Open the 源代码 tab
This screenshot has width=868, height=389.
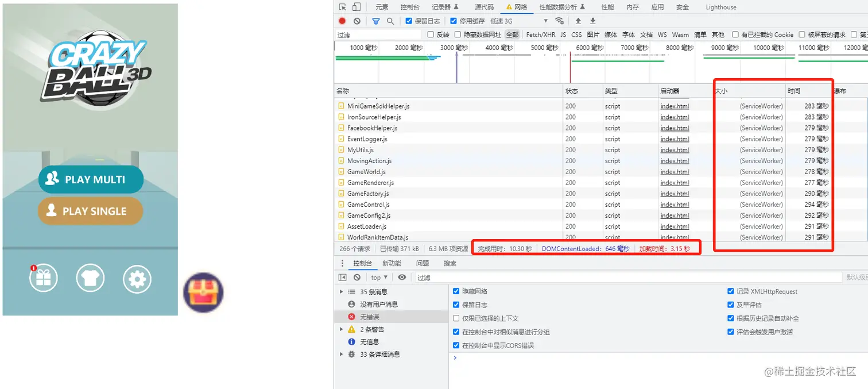pos(484,7)
